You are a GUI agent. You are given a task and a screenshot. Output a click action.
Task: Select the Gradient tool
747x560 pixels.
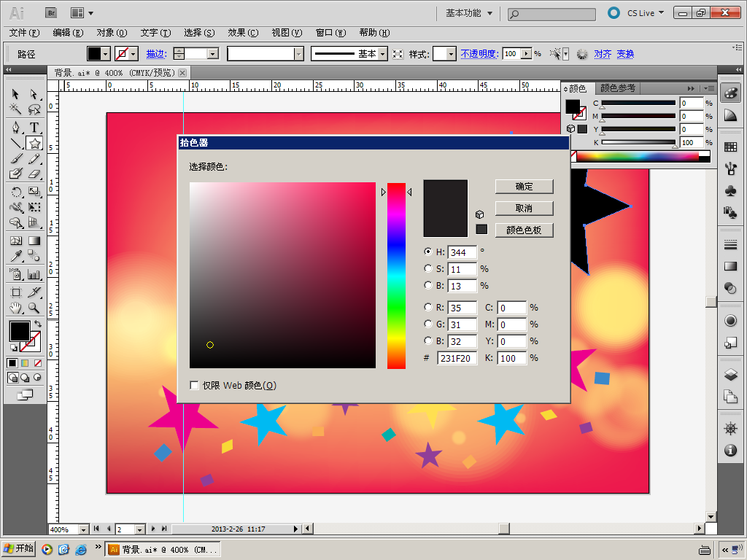click(34, 241)
